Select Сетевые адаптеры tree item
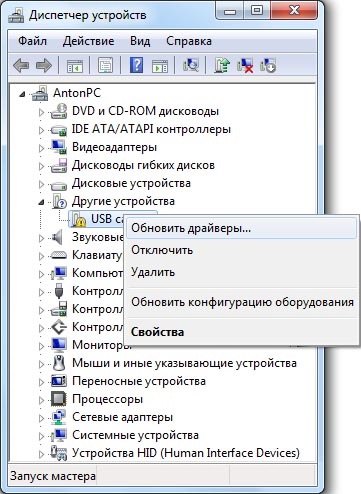Viewport: 361px width, 494px height. click(122, 417)
